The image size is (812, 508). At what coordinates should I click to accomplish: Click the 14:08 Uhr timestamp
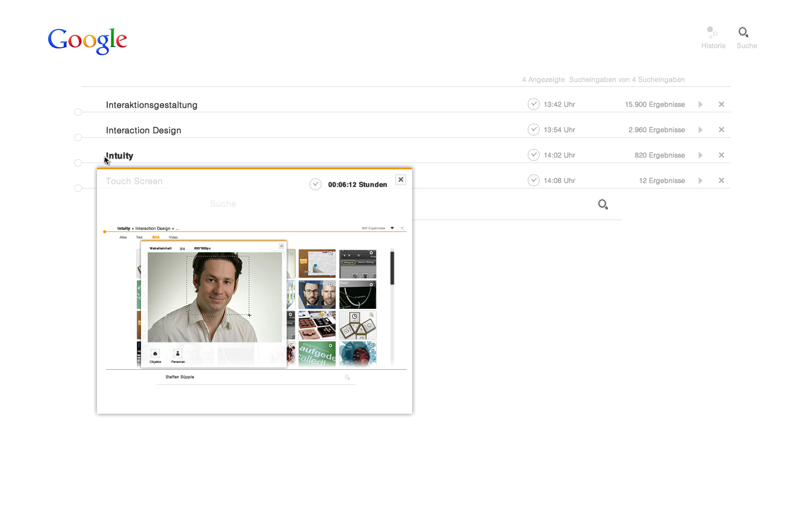[559, 181]
